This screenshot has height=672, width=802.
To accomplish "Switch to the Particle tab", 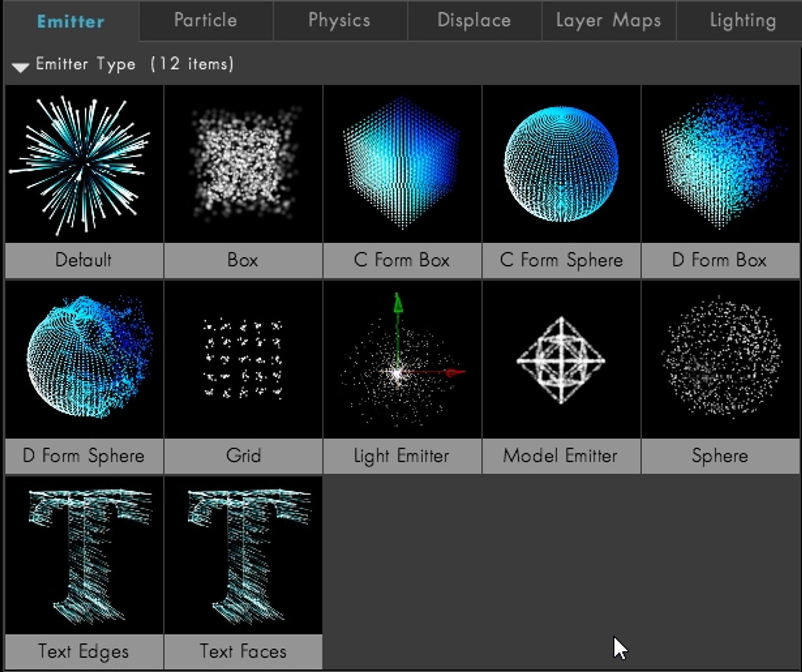I will tap(206, 20).
